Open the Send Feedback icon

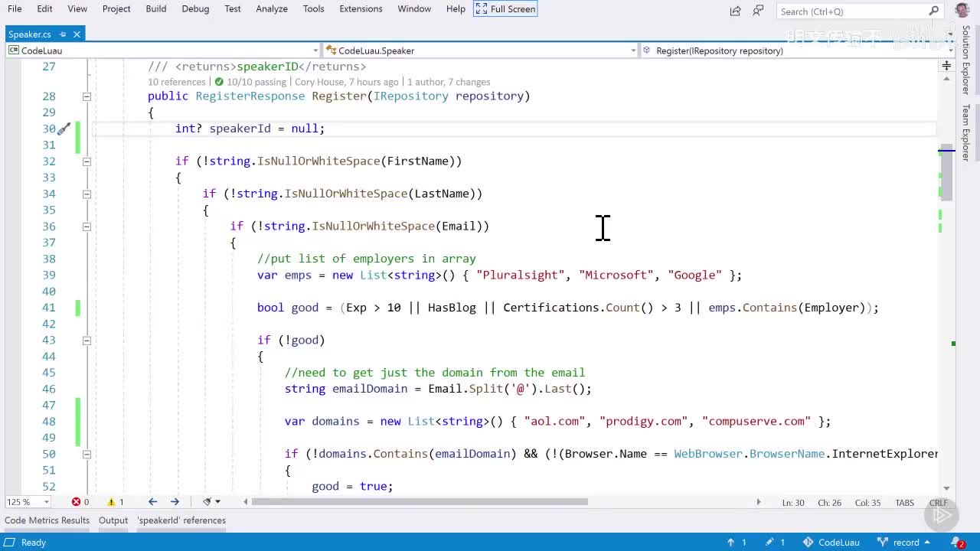[x=758, y=11]
